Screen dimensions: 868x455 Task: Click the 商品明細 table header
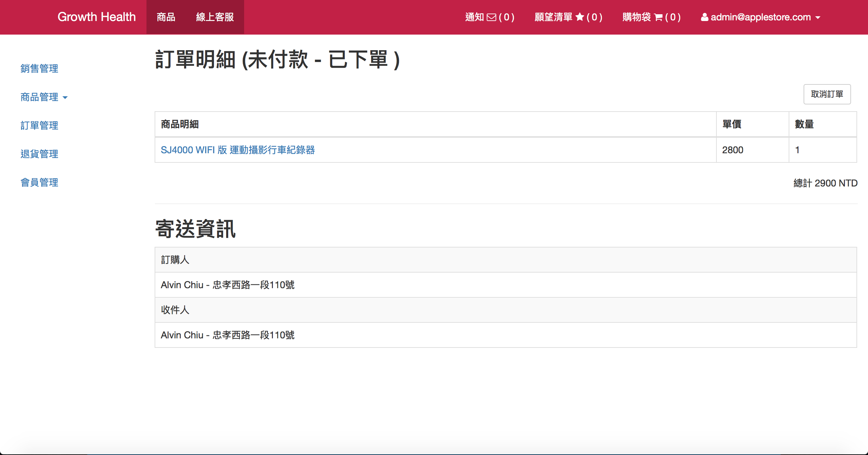pos(180,124)
